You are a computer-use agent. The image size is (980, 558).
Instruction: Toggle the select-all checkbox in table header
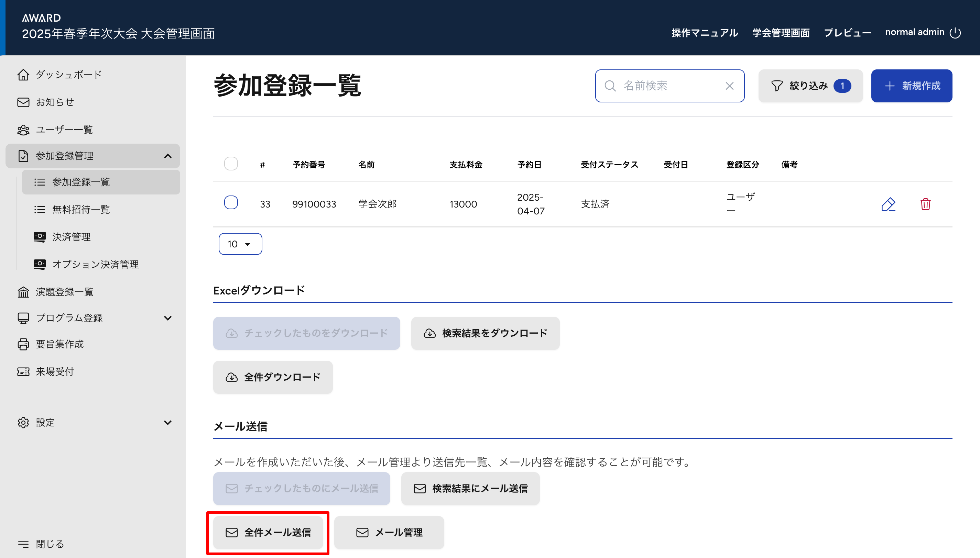coord(231,164)
